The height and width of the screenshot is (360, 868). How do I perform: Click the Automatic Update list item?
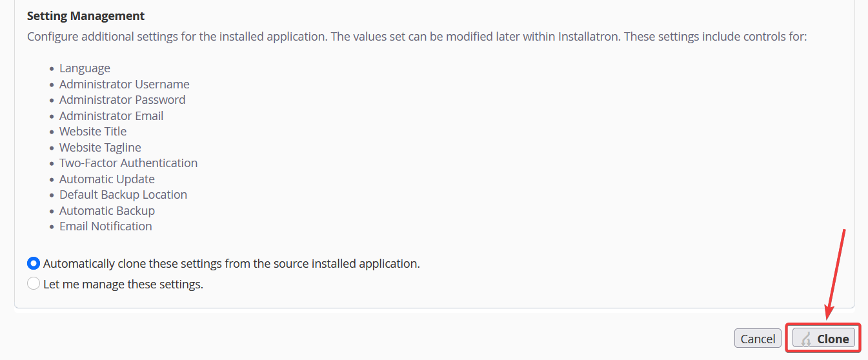(107, 179)
